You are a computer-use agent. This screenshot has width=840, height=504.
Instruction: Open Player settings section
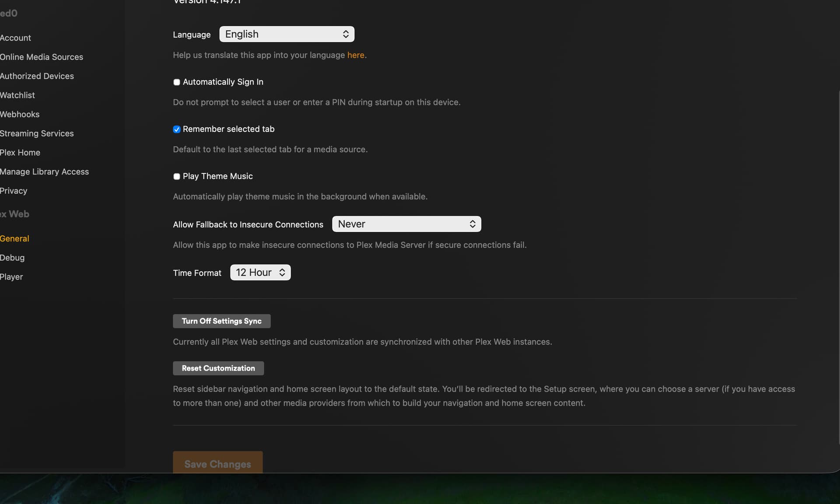pyautogui.click(x=11, y=277)
